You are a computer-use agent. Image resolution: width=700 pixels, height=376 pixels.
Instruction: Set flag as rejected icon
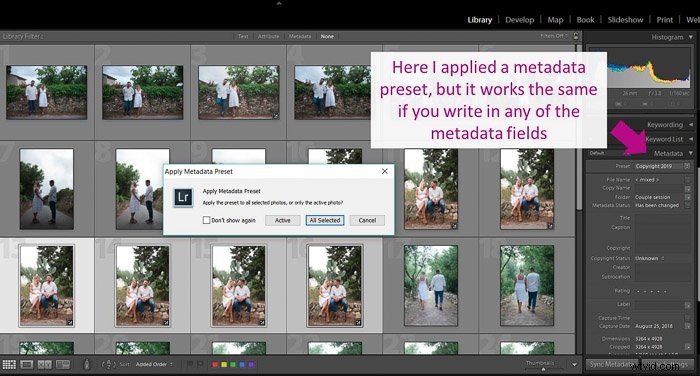click(200, 364)
